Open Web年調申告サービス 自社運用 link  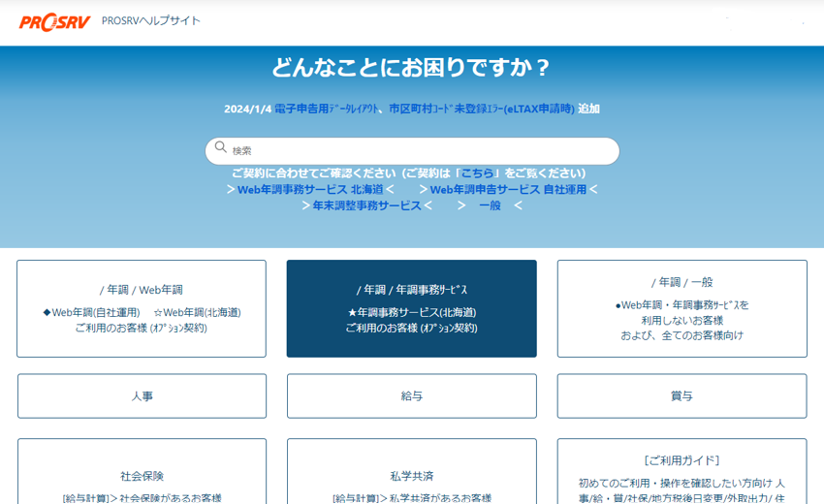508,189
